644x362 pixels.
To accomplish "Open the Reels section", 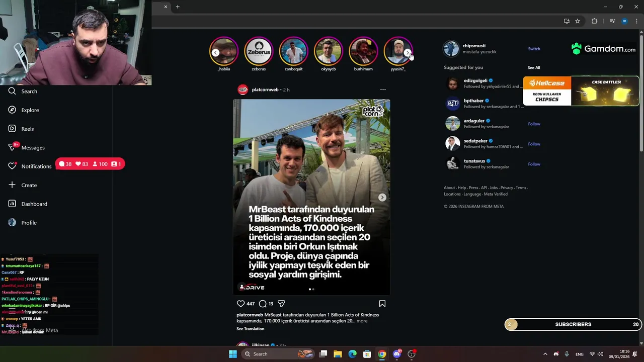I will pos(21,129).
